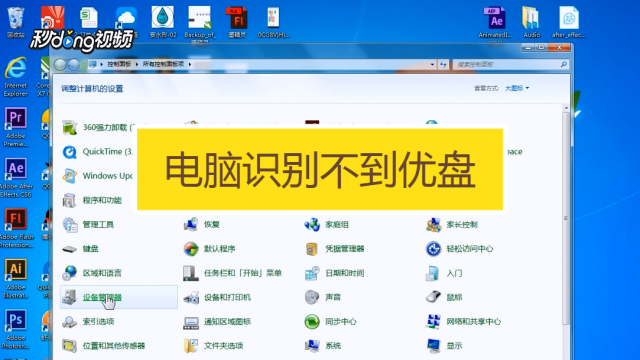Click scrollbar up arrow in Control Panel
The height and width of the screenshot is (360, 640).
[566, 108]
